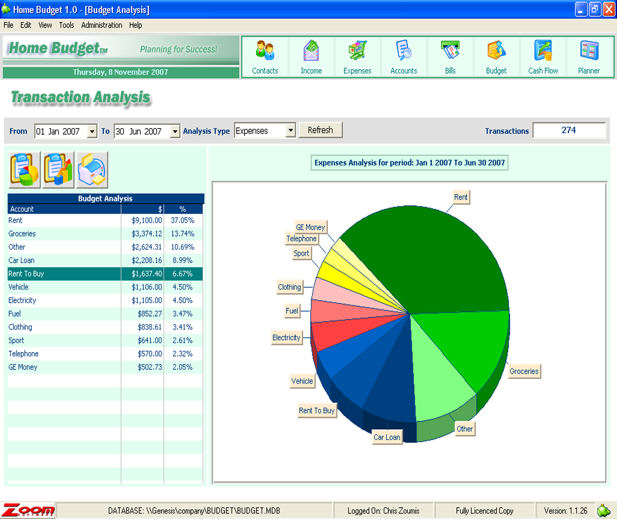The image size is (617, 519).
Task: Restore down the Home Budget window
Action: point(595,9)
